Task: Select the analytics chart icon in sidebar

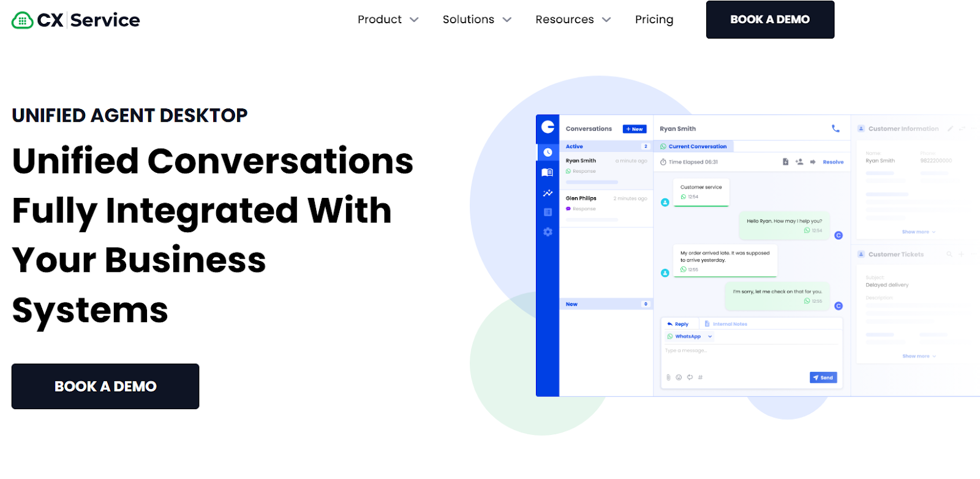Action: point(548,193)
